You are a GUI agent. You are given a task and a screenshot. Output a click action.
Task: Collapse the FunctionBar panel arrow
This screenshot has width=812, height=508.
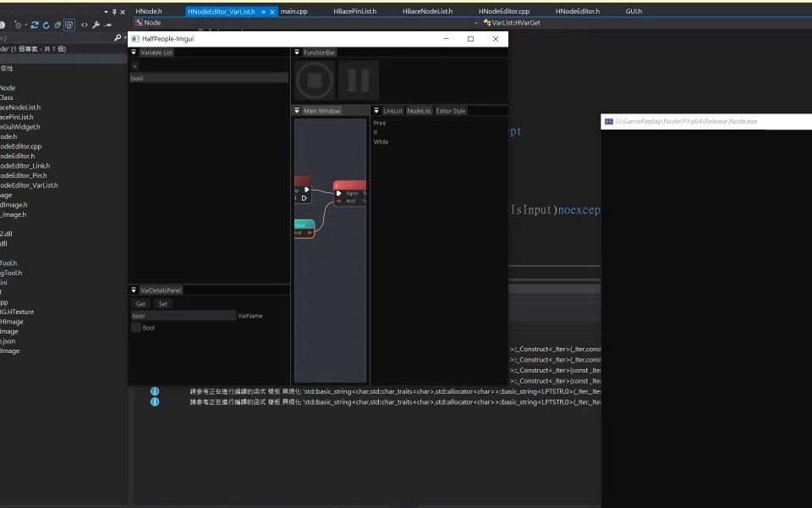pos(297,52)
